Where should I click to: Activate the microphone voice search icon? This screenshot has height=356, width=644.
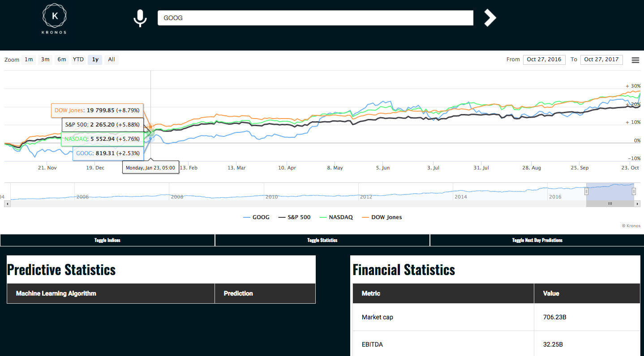140,18
